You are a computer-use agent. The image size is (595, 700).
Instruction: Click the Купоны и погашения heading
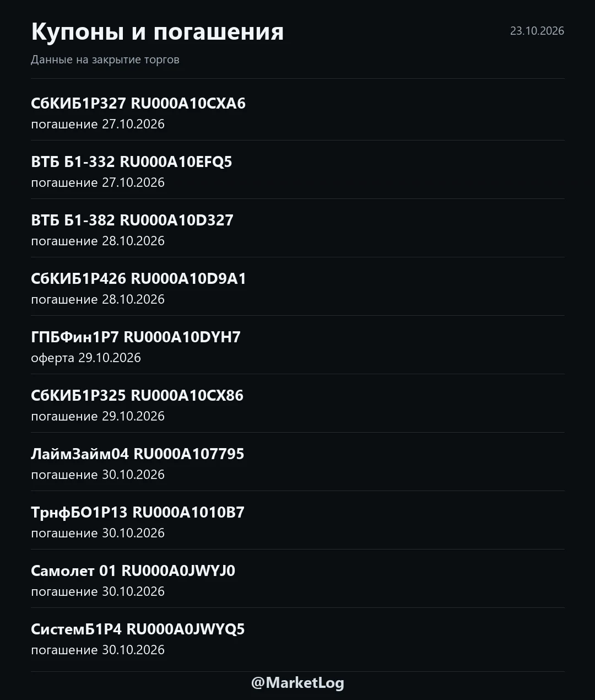[158, 32]
